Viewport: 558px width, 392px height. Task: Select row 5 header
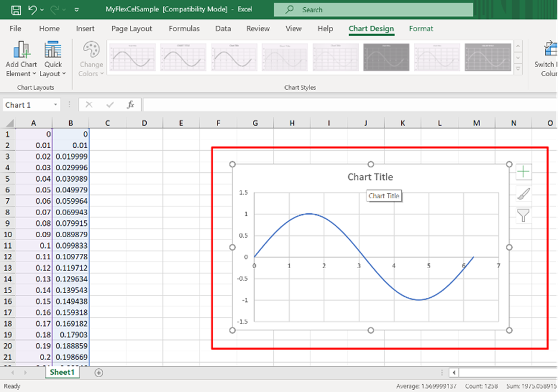[x=8, y=179]
